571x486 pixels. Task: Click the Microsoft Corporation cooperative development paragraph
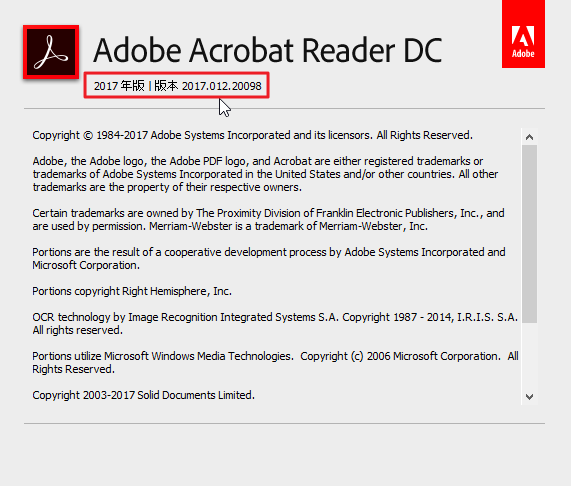(269, 258)
